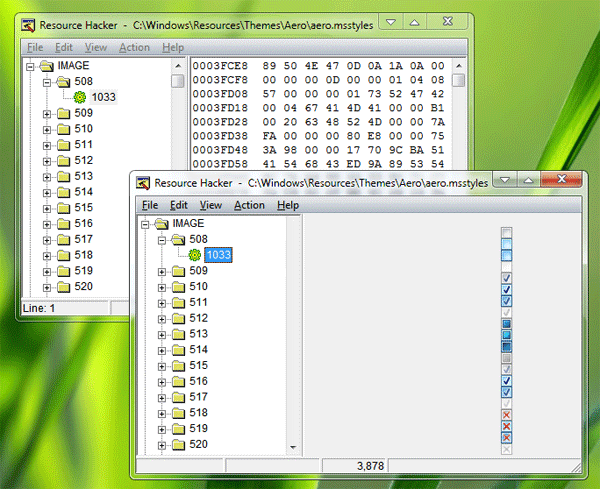Click the open folder icon for 508 in front window

(178, 240)
